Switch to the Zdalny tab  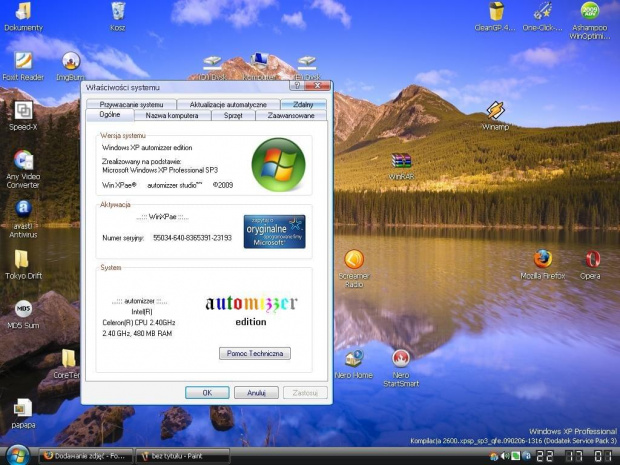[303, 104]
